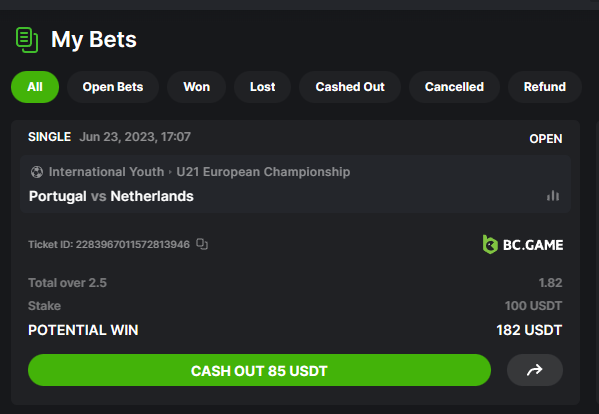Filter by Lost bets
Screen dimensions: 599x414
coord(262,87)
